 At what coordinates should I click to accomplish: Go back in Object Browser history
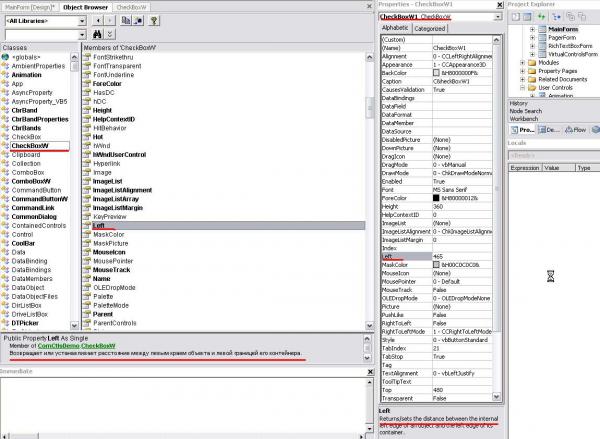[x=99, y=21]
